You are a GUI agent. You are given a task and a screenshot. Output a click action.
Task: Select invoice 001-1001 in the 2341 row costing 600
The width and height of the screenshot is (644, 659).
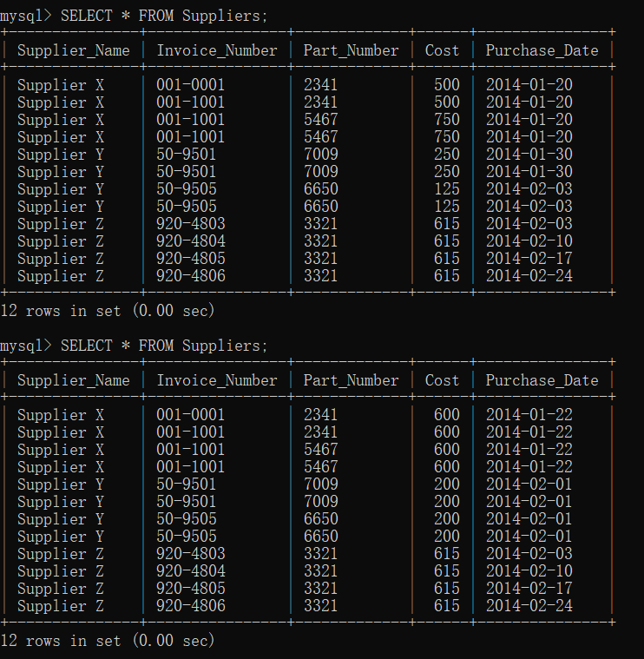tap(190, 432)
